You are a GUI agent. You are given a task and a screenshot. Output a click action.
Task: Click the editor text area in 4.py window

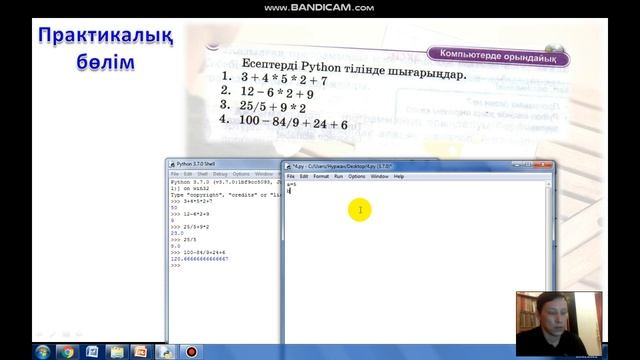[x=415, y=262]
